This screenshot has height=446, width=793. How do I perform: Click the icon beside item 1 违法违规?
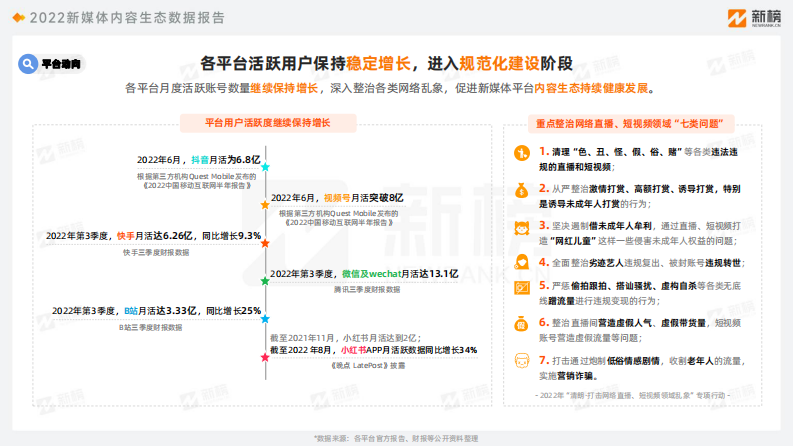pos(521,153)
